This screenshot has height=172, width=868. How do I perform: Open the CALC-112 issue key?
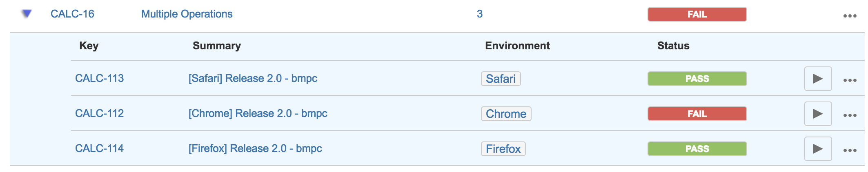click(x=99, y=113)
